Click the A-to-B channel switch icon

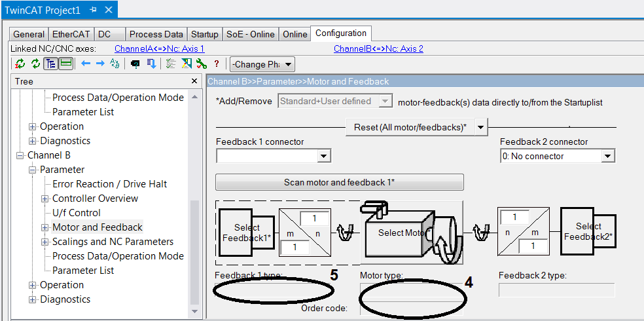115,64
